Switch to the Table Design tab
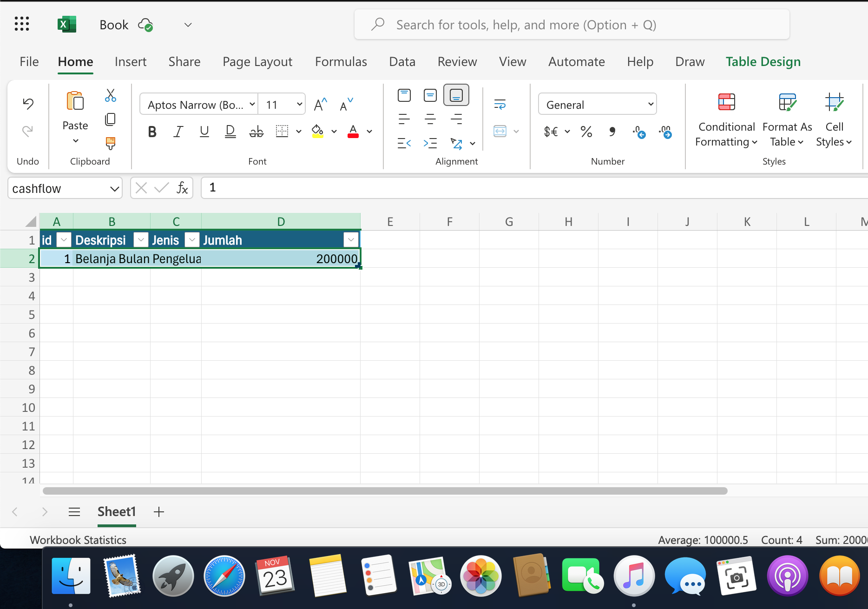The image size is (868, 609). [763, 61]
